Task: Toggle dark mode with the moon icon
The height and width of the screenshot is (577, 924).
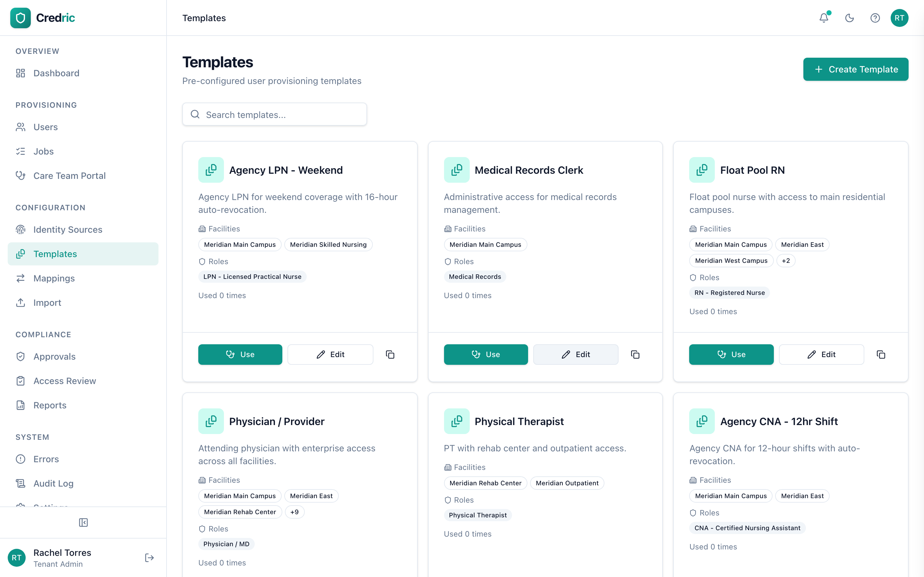Action: pyautogui.click(x=849, y=18)
